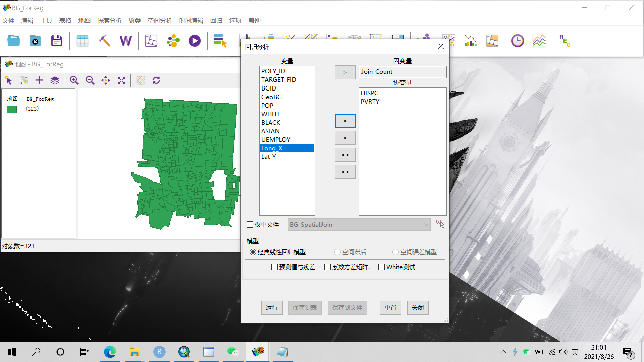Open the 回归 menu

click(x=216, y=20)
